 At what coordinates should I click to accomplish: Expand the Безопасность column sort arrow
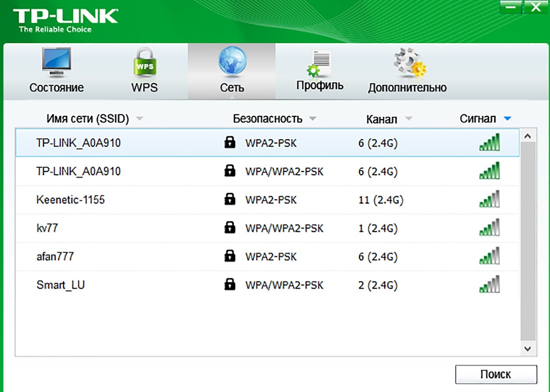[313, 119]
